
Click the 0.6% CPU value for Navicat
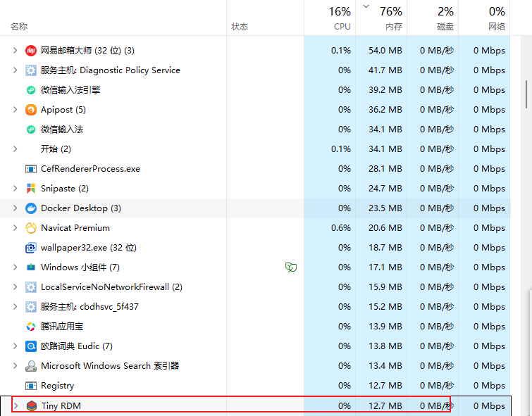pyautogui.click(x=340, y=228)
